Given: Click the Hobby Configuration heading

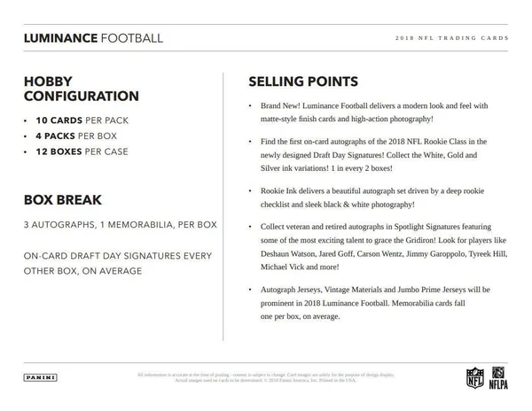Looking at the screenshot, I should (x=82, y=89).
